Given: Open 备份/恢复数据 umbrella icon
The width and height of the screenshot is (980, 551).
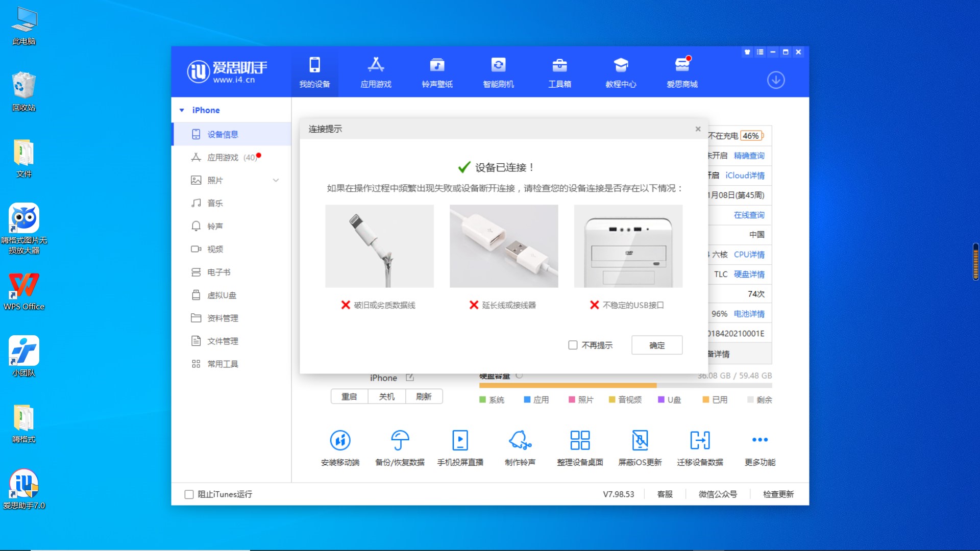Looking at the screenshot, I should 400,440.
